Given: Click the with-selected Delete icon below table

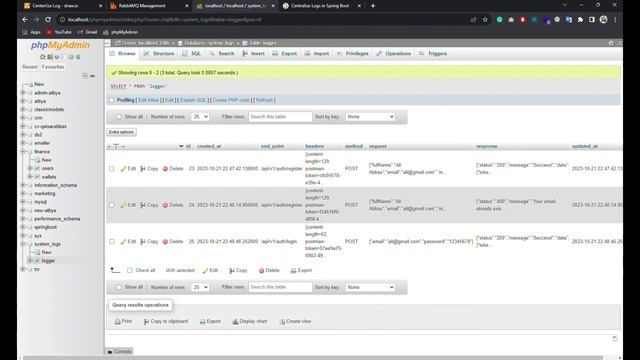Looking at the screenshot, I should coord(261,271).
